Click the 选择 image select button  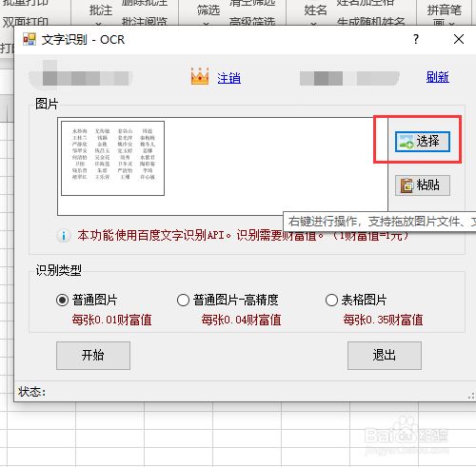tap(423, 142)
